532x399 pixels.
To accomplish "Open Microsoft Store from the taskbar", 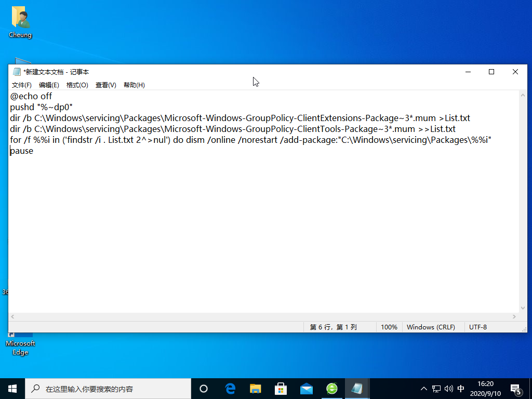I will 281,388.
